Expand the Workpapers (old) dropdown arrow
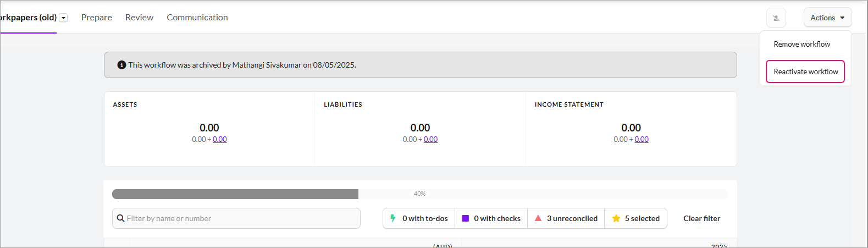Screen dimensions: 868x248 [64, 18]
